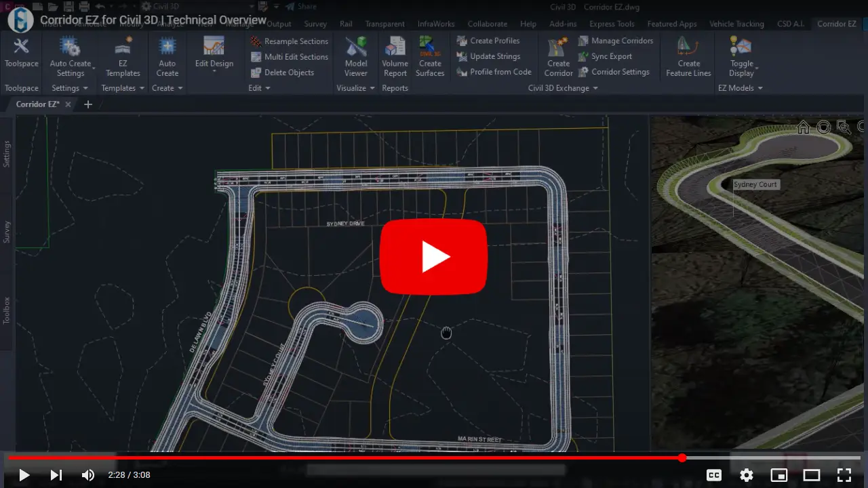
Task: Open Corridor Settings
Action: pos(614,72)
